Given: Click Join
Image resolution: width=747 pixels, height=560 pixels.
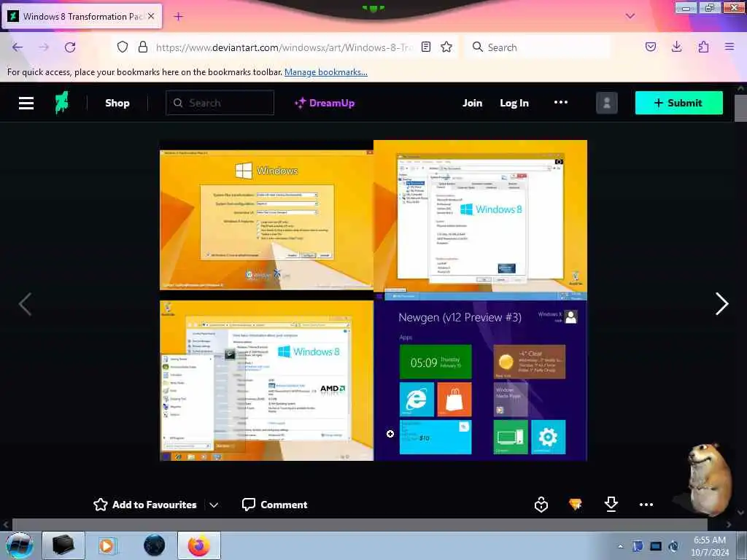Looking at the screenshot, I should pyautogui.click(x=472, y=103).
